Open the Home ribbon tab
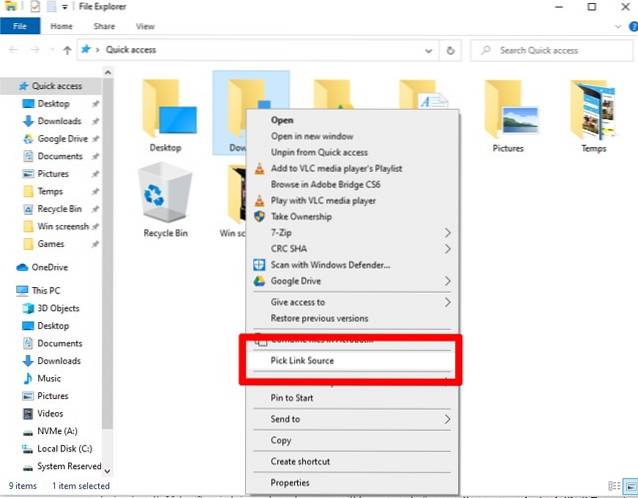Image resolution: width=638 pixels, height=498 pixels. [61, 26]
